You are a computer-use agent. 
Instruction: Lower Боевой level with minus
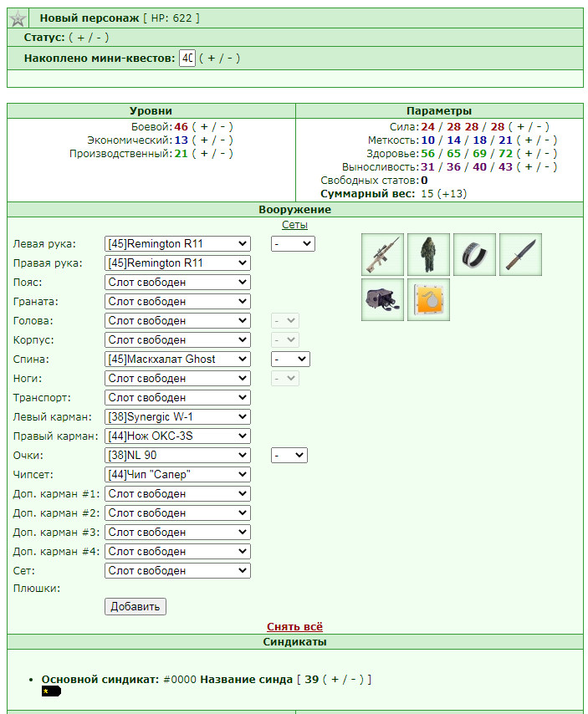point(222,126)
